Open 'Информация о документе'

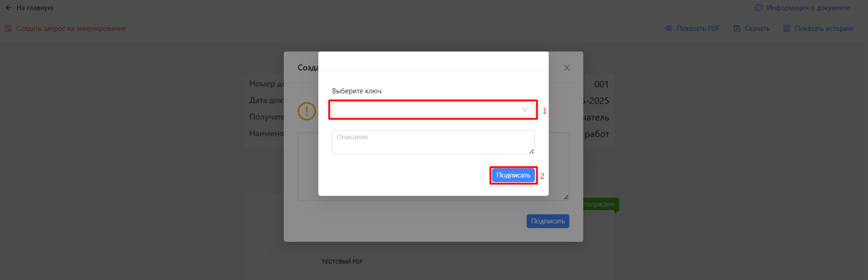(x=808, y=8)
